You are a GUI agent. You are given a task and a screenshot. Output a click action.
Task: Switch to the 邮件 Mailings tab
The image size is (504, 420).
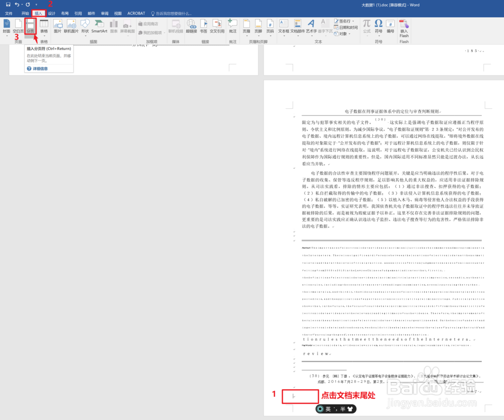click(x=91, y=14)
